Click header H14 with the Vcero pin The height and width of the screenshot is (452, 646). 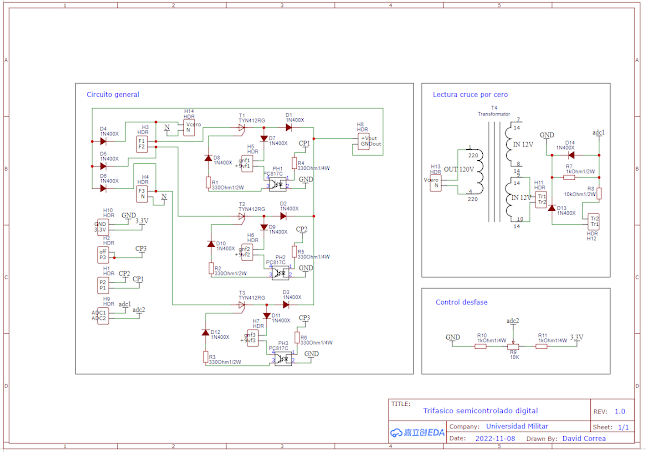click(x=189, y=127)
